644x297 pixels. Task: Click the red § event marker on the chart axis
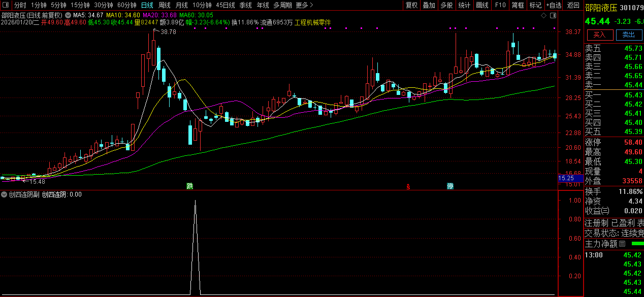coord(408,186)
